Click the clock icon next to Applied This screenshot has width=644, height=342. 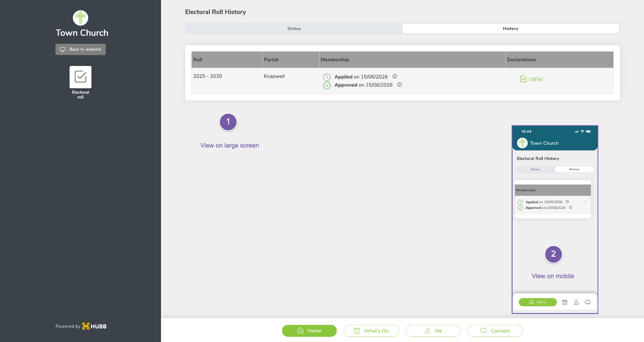click(x=327, y=77)
